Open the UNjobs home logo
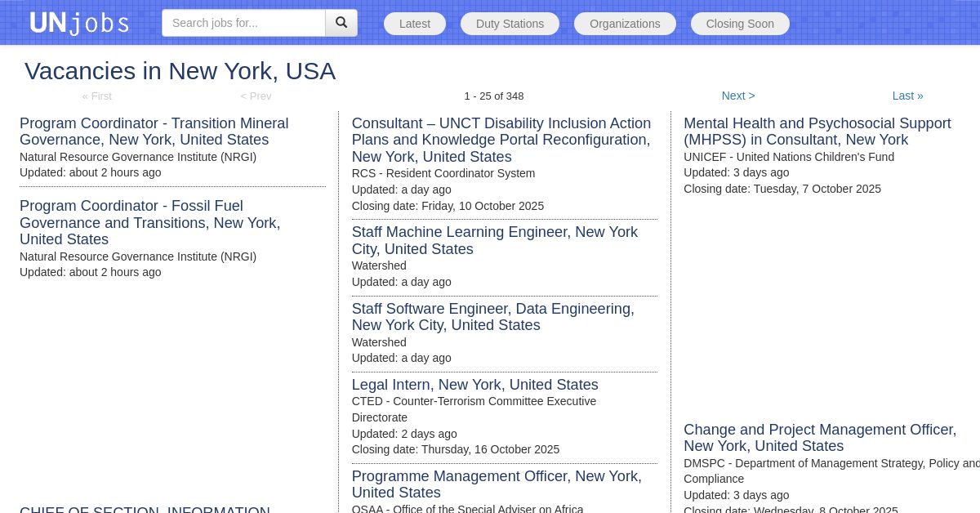The image size is (980, 513). [79, 23]
